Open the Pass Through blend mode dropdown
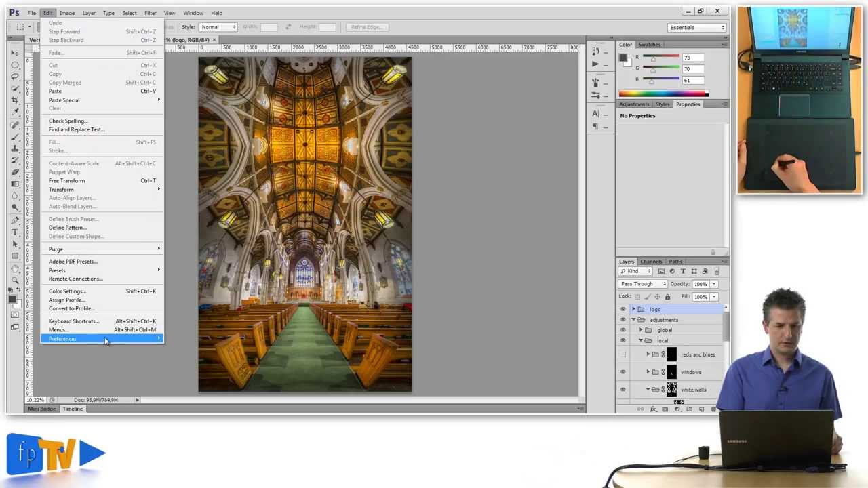 click(642, 284)
